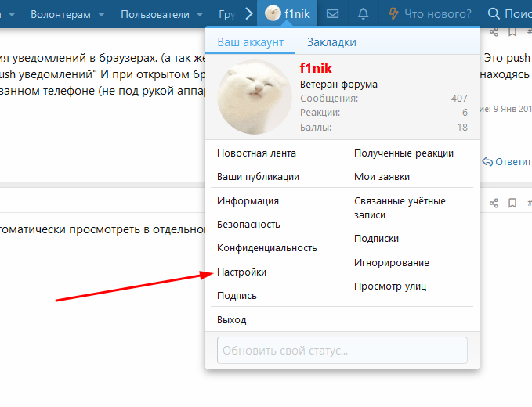Switch to the Закладки tab
Image resolution: width=532 pixels, height=407 pixels.
point(331,42)
